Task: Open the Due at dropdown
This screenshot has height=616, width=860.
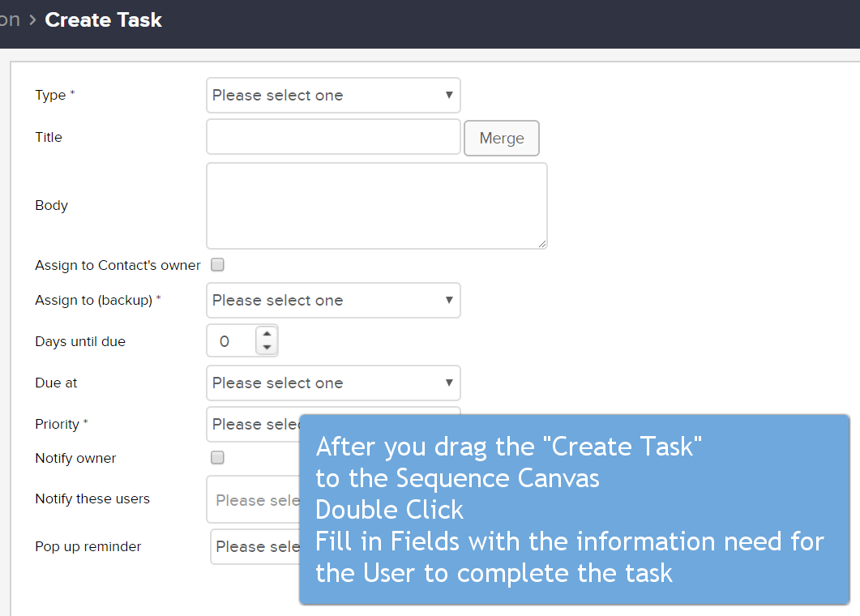Action: [333, 383]
